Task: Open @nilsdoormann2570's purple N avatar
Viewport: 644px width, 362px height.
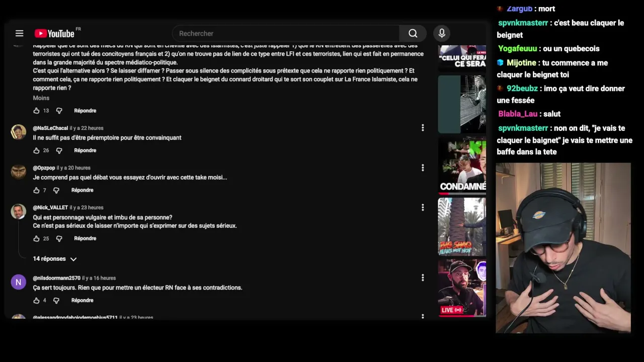Action: (19, 282)
